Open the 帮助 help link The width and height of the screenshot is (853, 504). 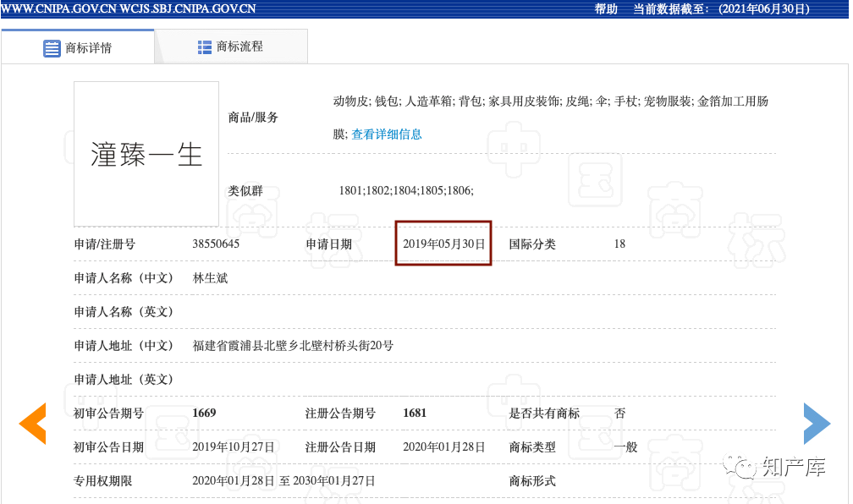point(606,9)
